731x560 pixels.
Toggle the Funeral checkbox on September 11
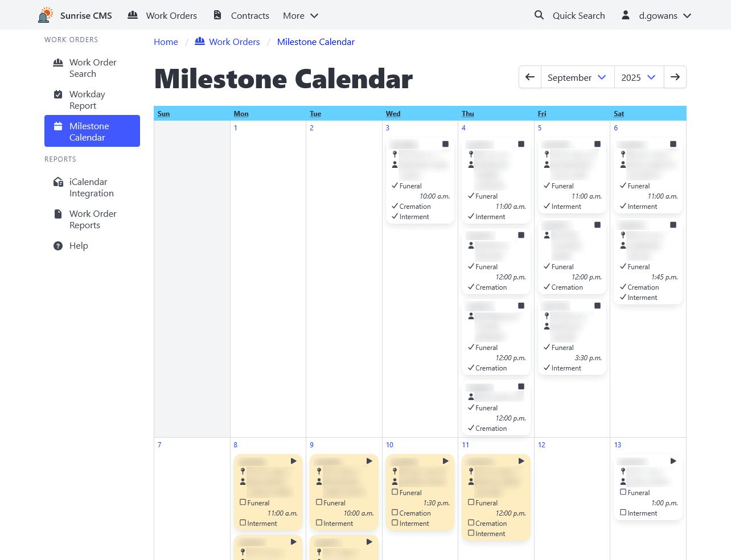pos(471,503)
